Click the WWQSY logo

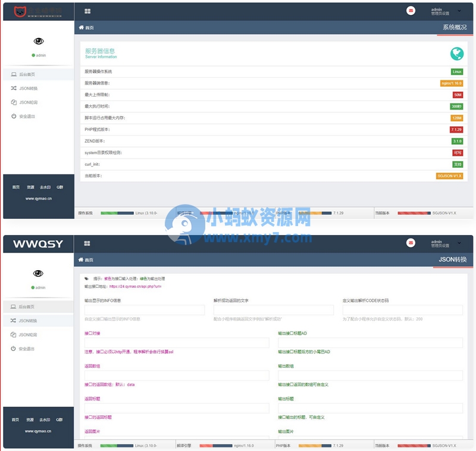click(x=38, y=244)
